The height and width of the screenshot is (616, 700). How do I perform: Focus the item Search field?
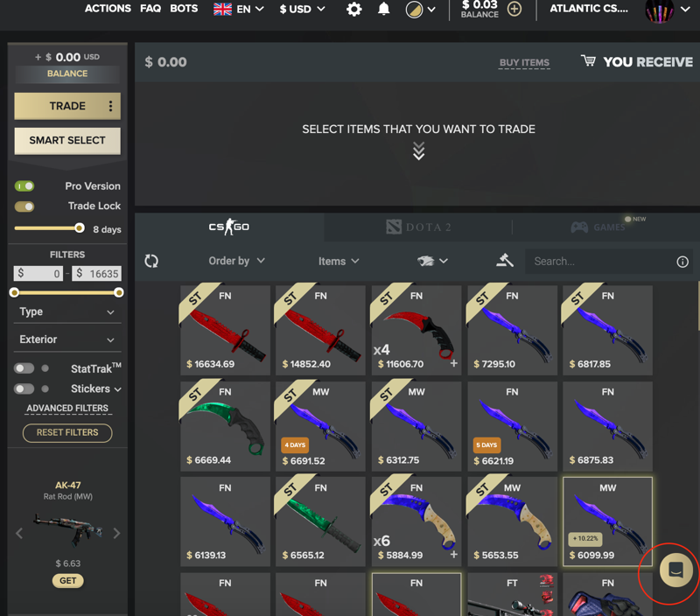[609, 262]
